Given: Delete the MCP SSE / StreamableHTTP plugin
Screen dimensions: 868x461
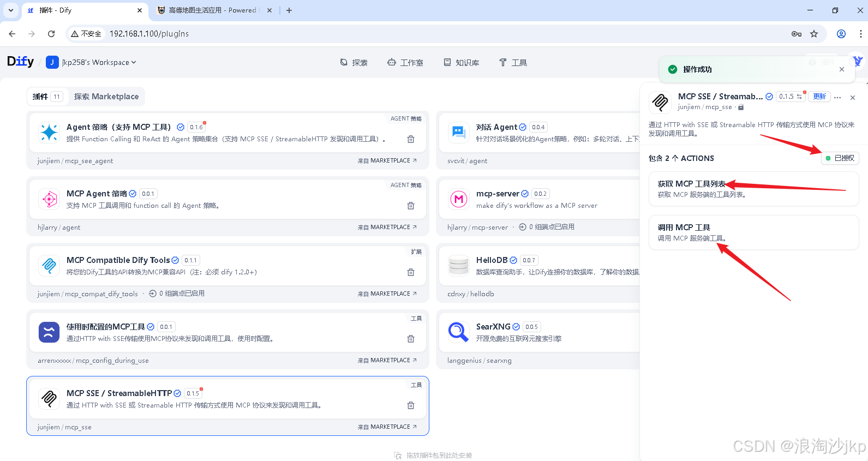Looking at the screenshot, I should [x=411, y=405].
